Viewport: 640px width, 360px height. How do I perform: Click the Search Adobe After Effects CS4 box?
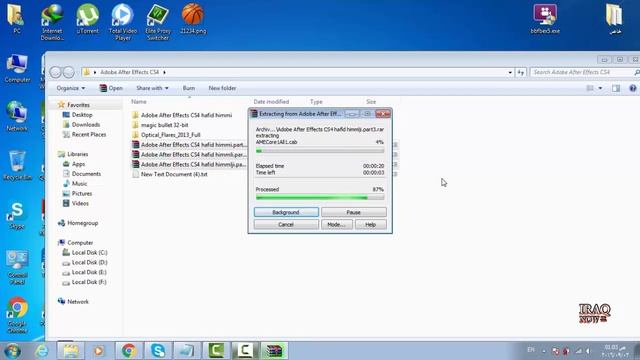pos(584,72)
